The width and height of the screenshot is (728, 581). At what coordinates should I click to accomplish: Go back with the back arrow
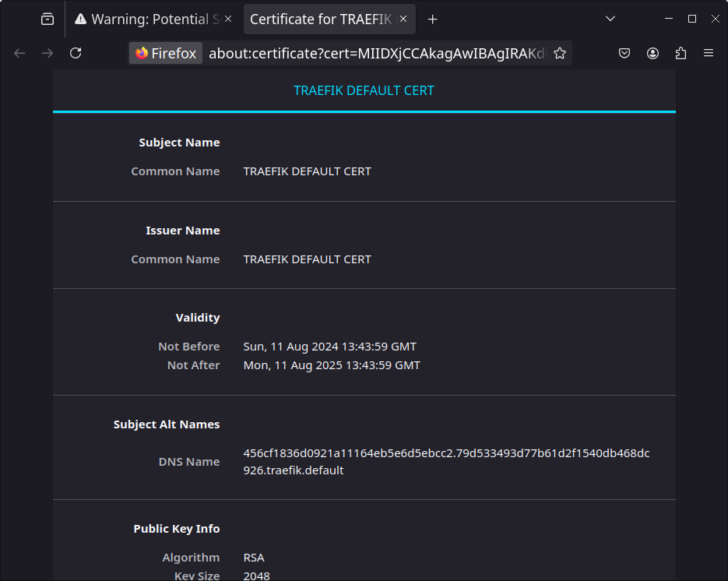point(19,54)
